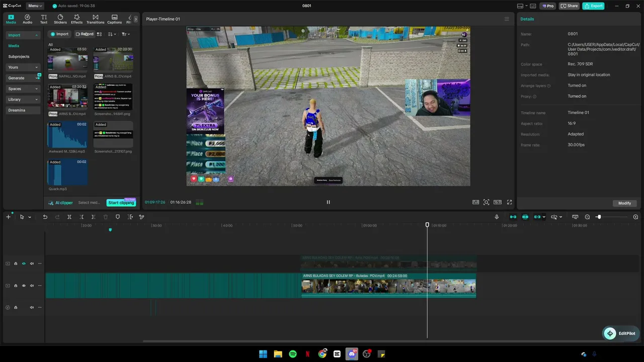Collapse the Import section in sidebar
This screenshot has height=362, width=644.
pyautogui.click(x=37, y=35)
